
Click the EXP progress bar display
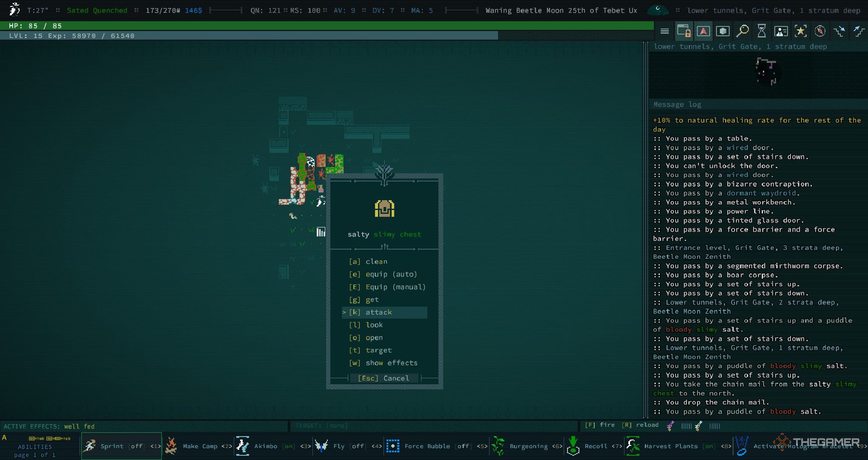[250, 36]
